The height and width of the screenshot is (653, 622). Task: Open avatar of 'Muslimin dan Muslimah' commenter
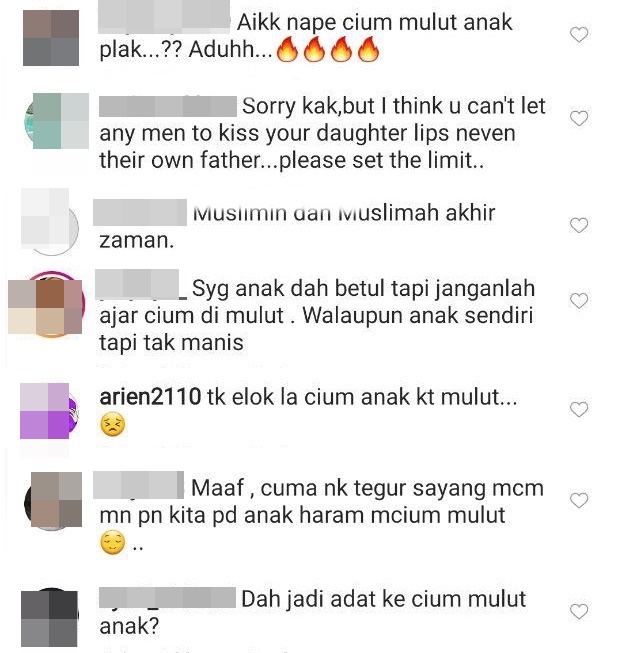(50, 221)
